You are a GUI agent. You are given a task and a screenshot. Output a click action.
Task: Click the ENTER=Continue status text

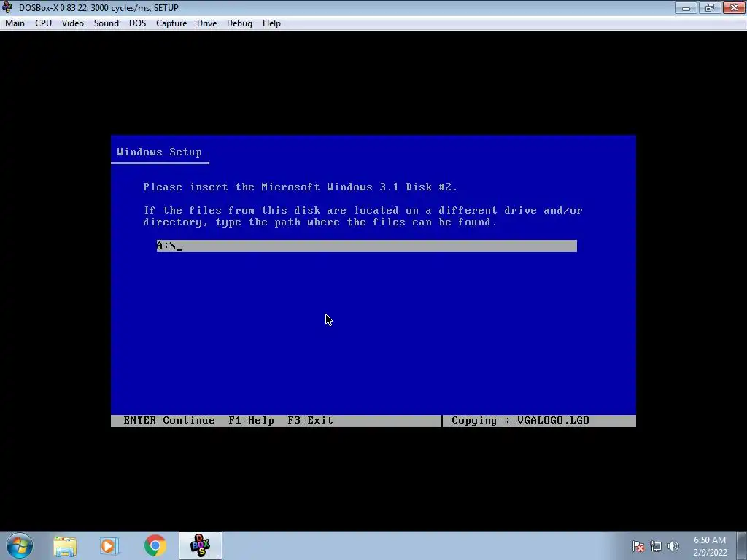pyautogui.click(x=169, y=421)
